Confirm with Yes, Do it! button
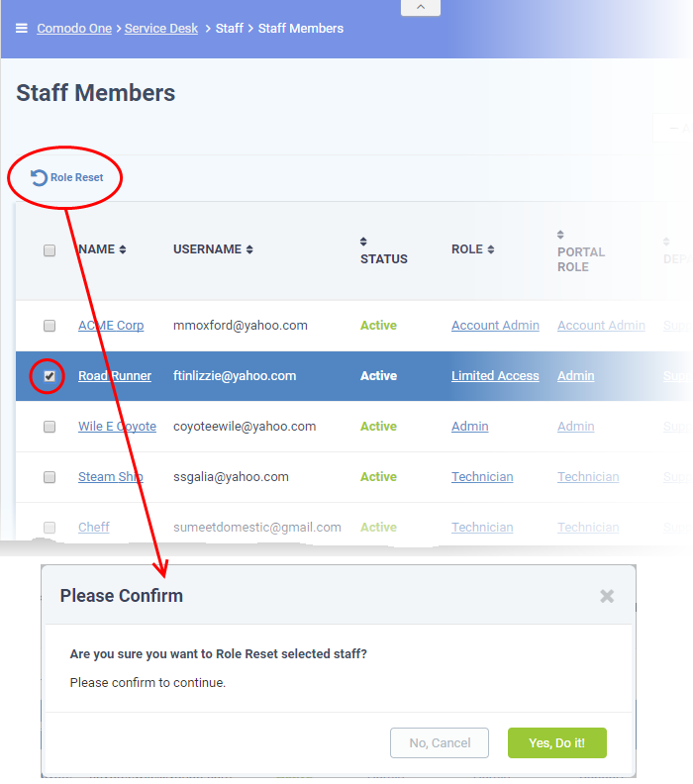Viewport: 693px width, 784px height. tap(557, 743)
